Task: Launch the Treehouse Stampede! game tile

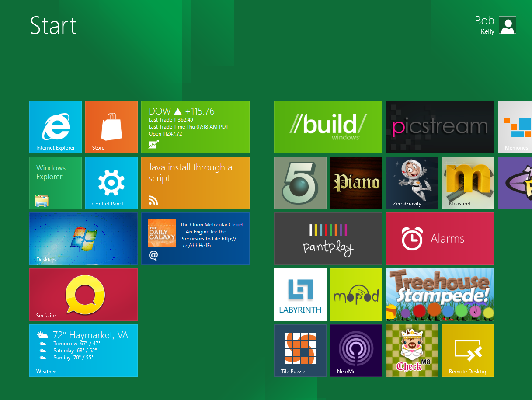Action: coord(440,295)
